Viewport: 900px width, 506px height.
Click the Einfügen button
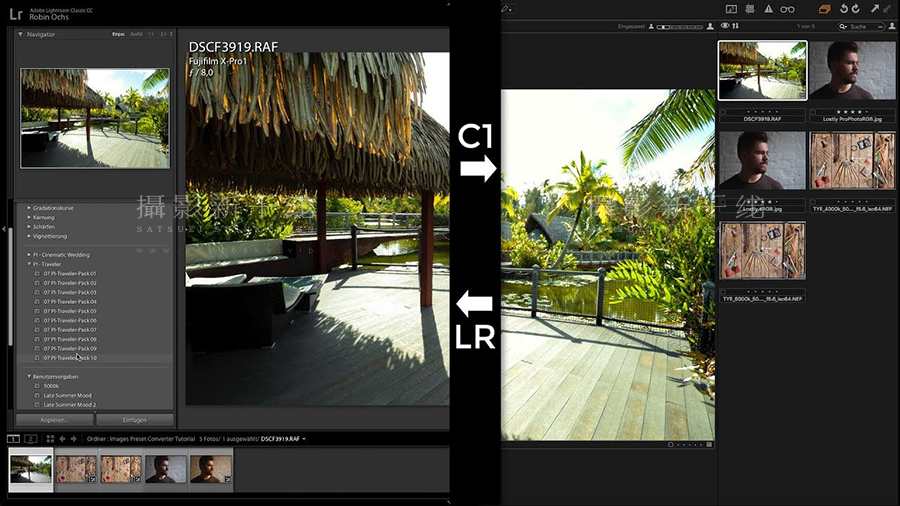pos(135,420)
